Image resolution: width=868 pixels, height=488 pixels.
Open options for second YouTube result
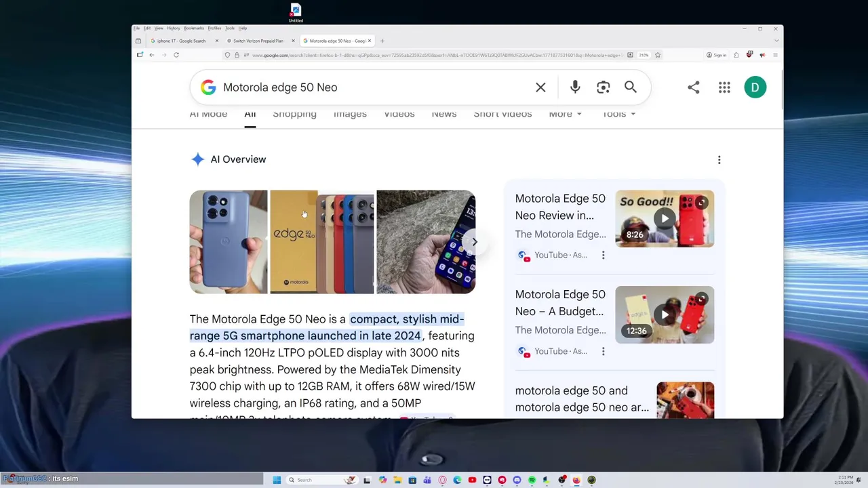[603, 351]
